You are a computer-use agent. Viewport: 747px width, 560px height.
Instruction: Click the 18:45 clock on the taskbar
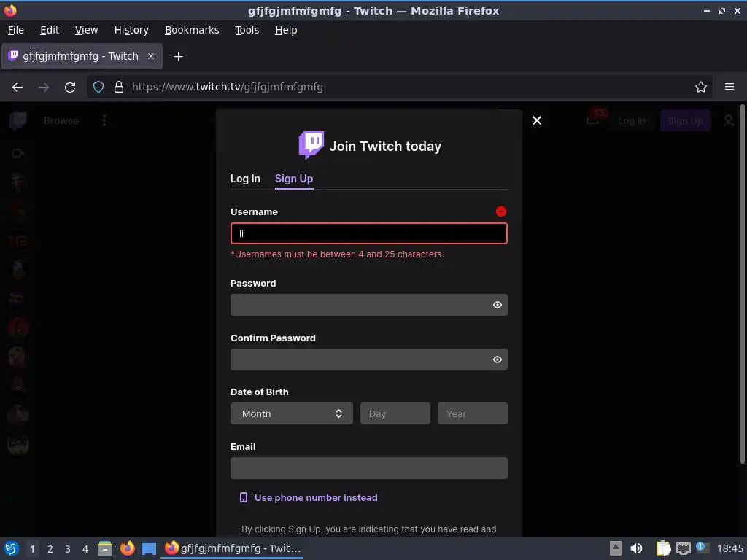[x=729, y=548]
